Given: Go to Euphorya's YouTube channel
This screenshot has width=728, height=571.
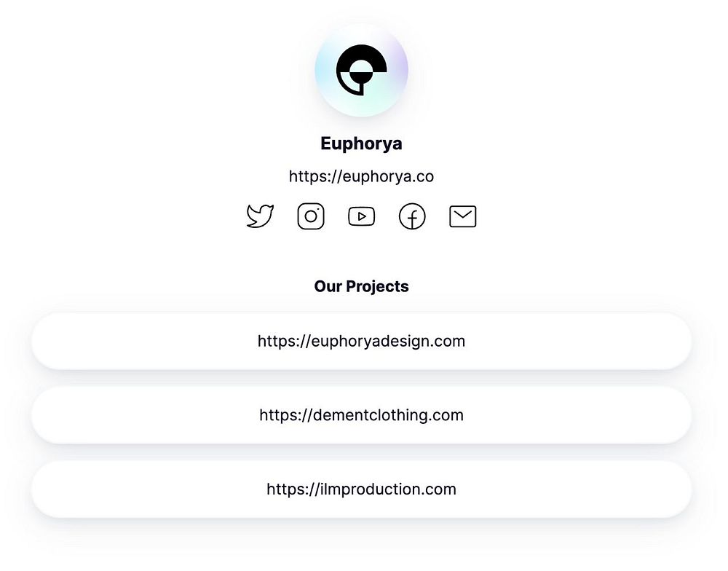Looking at the screenshot, I should (x=362, y=216).
